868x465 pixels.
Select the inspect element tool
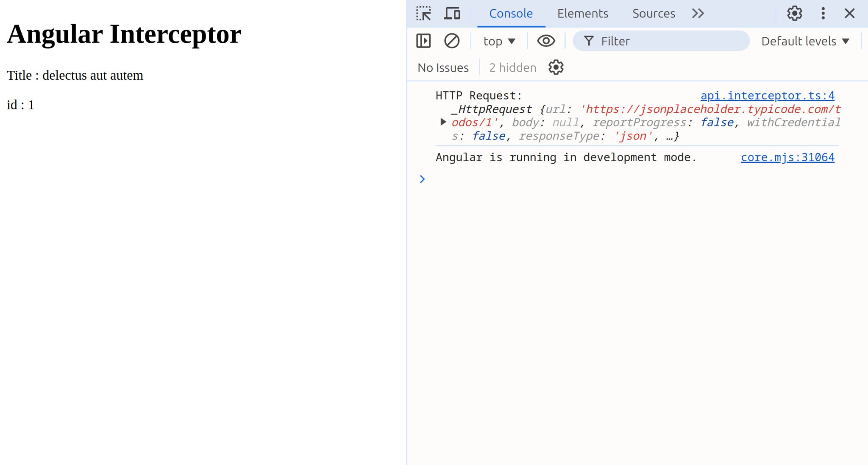coord(423,13)
